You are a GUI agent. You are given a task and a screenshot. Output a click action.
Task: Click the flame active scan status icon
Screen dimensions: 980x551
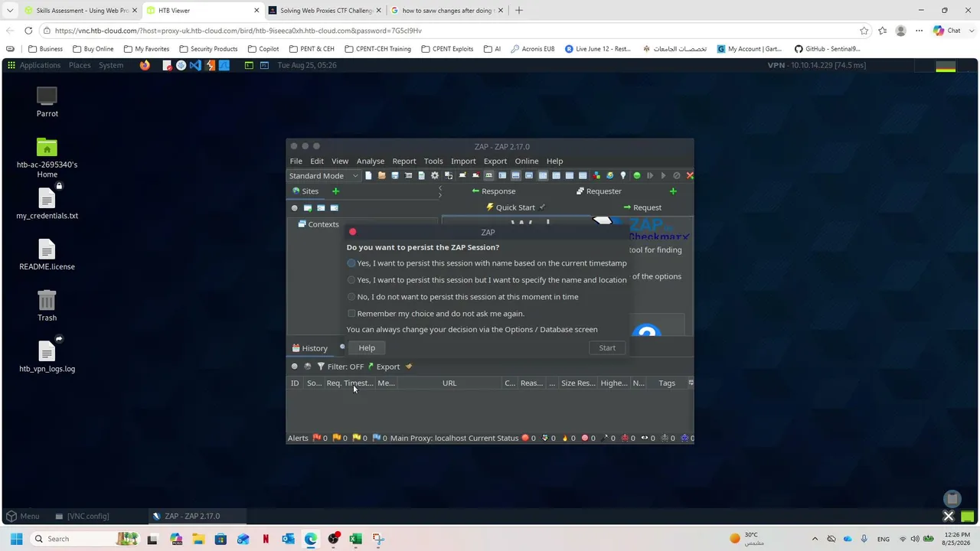(x=565, y=438)
